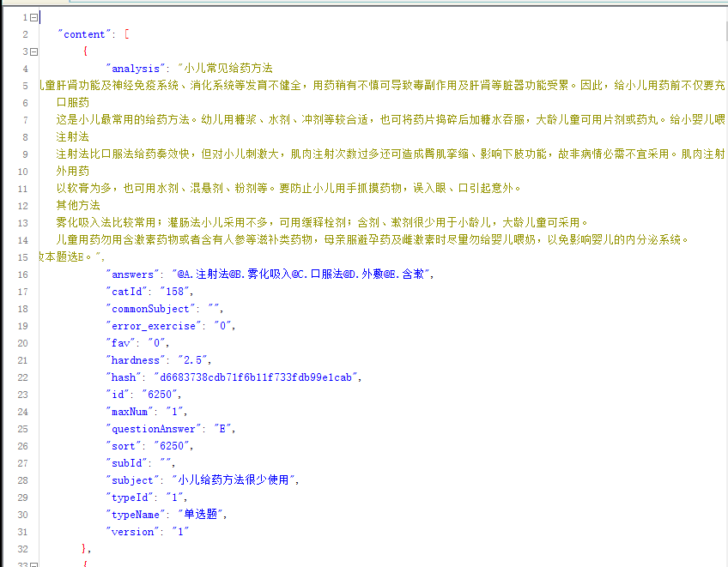Click the "typeName" key
This screenshot has height=567, width=728.
click(x=136, y=515)
